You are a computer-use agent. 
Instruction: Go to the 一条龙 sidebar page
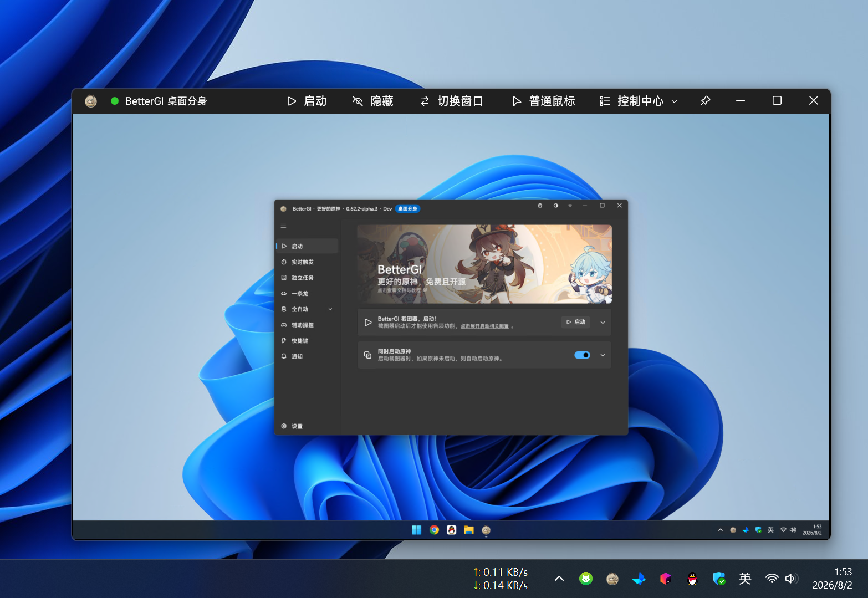point(307,294)
